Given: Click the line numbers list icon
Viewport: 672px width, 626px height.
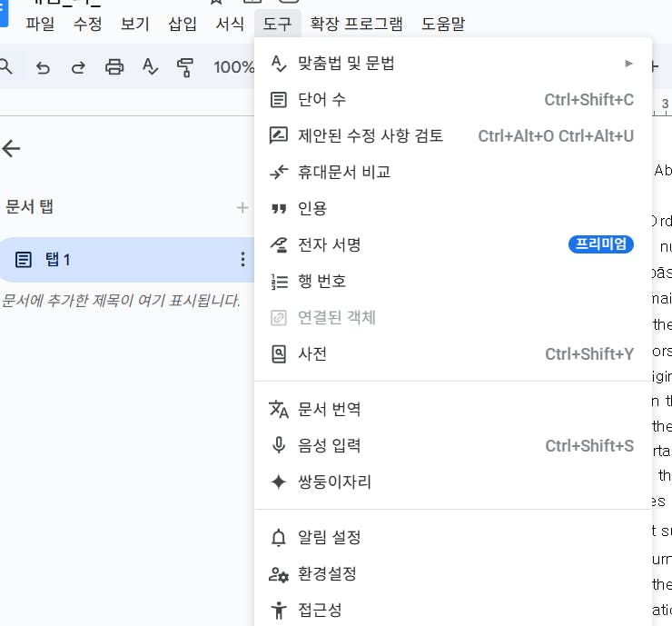Looking at the screenshot, I should click(279, 282).
